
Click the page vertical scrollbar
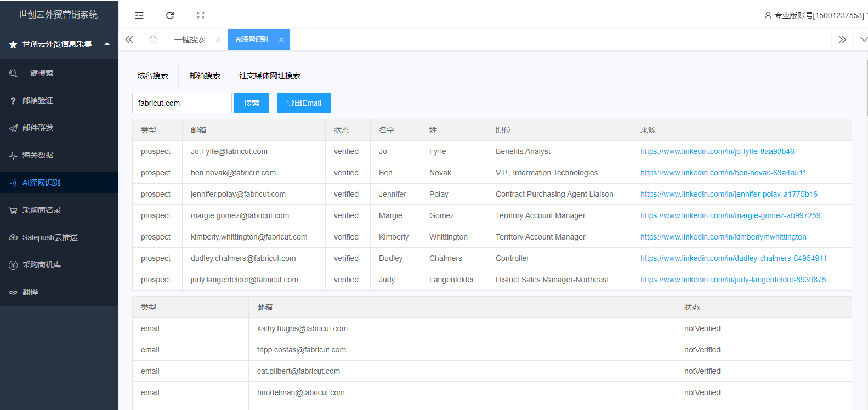point(866,88)
